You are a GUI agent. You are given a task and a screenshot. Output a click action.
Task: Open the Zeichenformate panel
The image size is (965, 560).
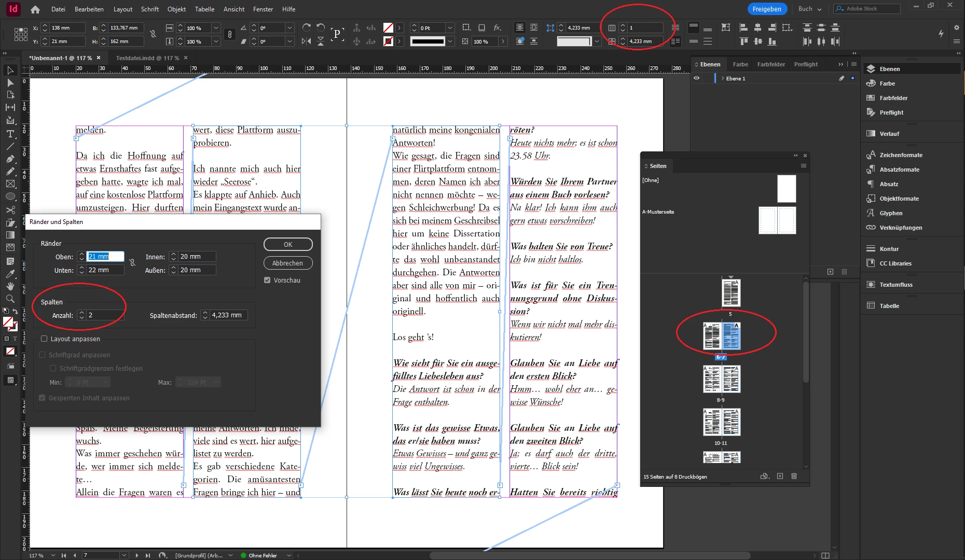(901, 155)
